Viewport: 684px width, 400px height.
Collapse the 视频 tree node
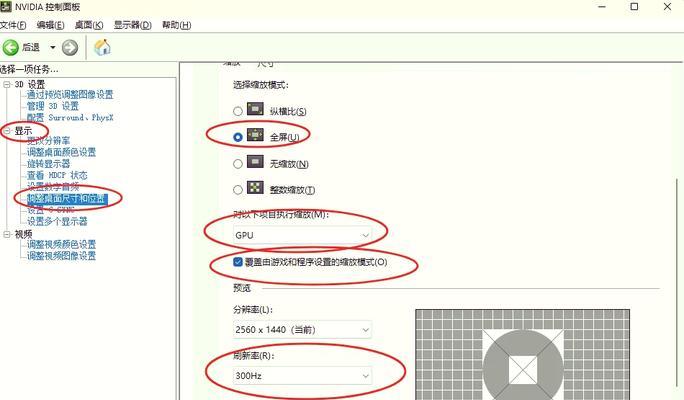[x=7, y=234]
